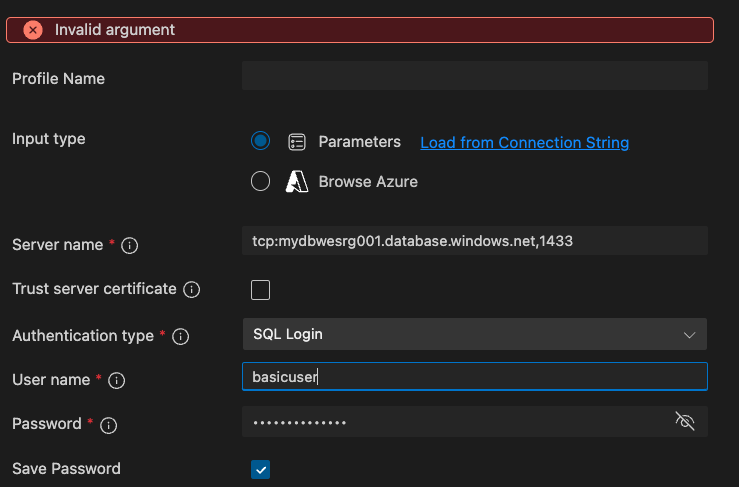Select the Parameters radio button
The width and height of the screenshot is (739, 487).
coord(260,140)
